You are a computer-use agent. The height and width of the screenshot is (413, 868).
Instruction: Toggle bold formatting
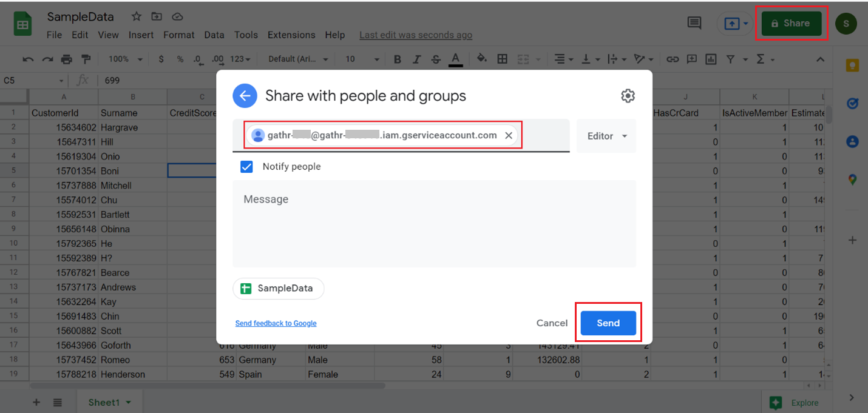click(397, 59)
